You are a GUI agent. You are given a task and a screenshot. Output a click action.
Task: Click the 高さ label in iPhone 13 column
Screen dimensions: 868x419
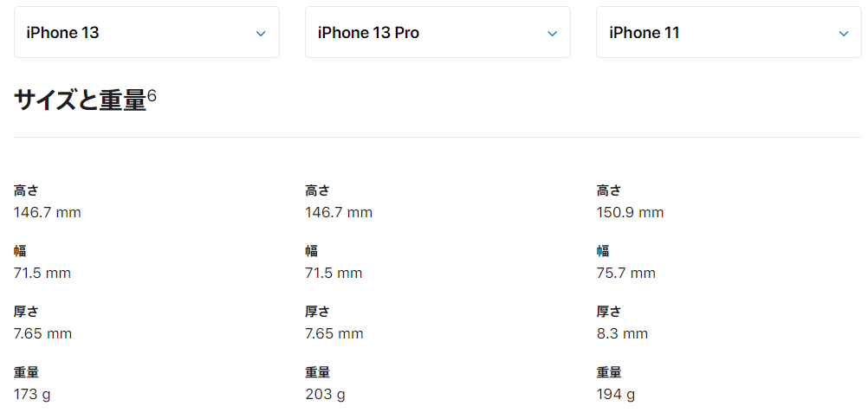click(26, 191)
